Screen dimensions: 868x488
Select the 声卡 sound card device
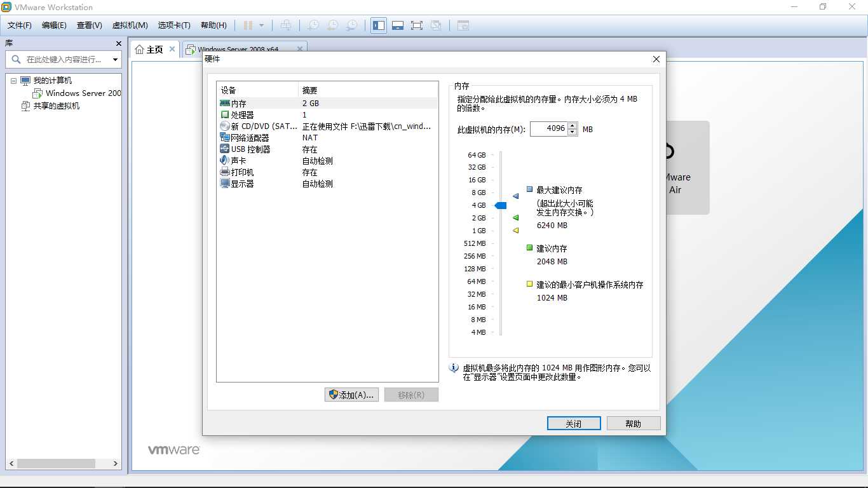327,160
